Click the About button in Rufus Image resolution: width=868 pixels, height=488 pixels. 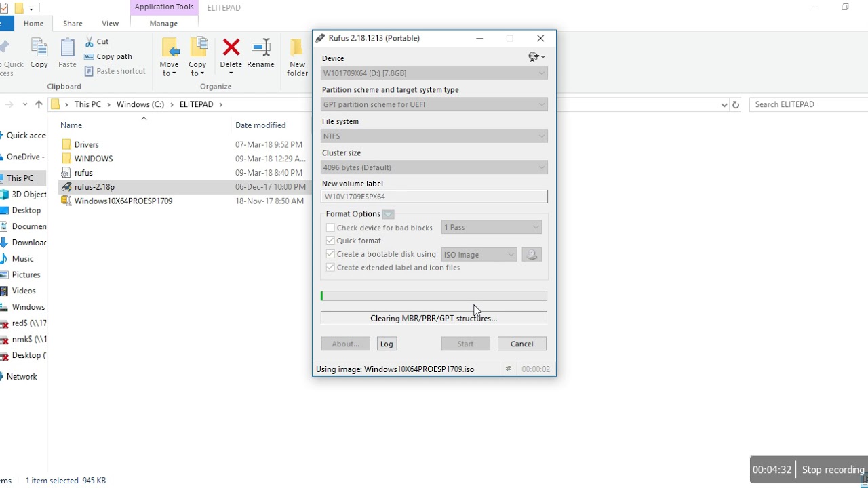(346, 344)
